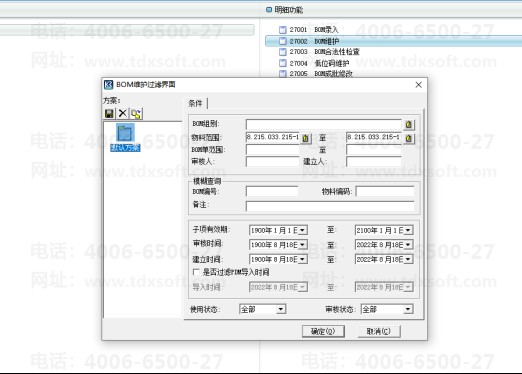Save the filter scheme with disk icon

coord(109,113)
